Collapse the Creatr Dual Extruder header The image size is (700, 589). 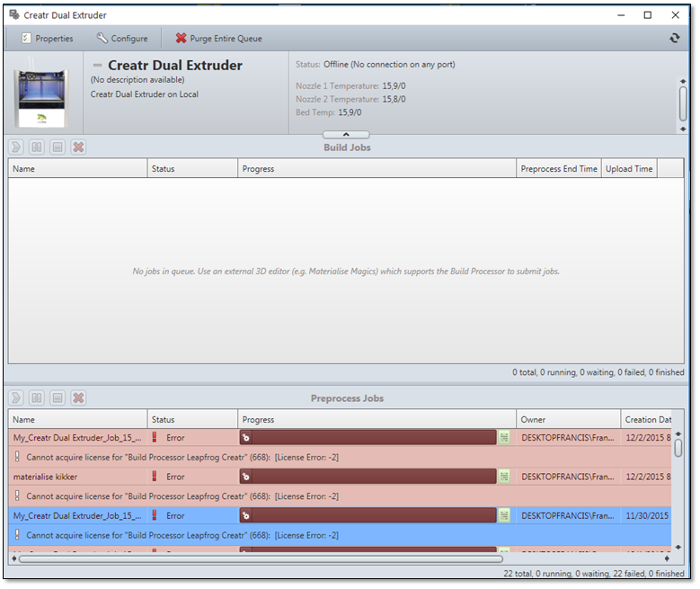point(97,66)
